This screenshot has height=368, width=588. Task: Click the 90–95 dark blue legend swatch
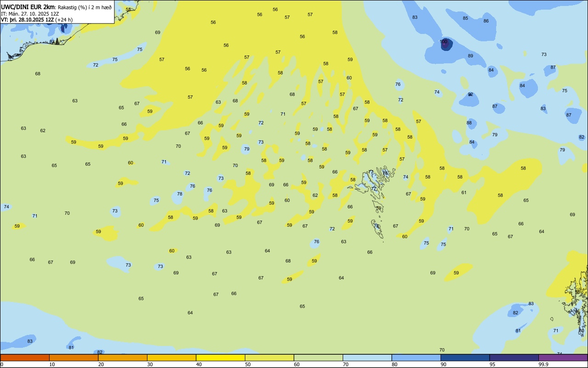[x=465, y=357]
